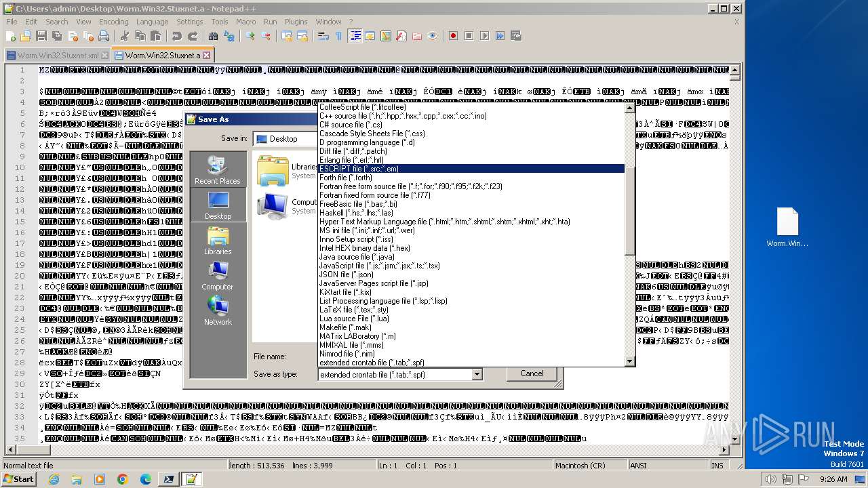This screenshot has height=488, width=868.
Task: Toggle synchronized horizontal scrolling icon
Action: coord(302,36)
